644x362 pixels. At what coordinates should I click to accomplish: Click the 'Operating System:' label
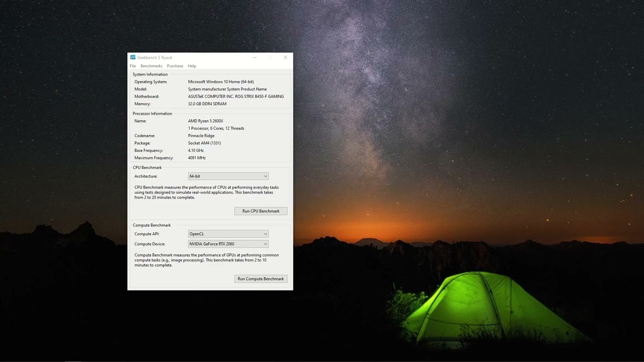(150, 81)
